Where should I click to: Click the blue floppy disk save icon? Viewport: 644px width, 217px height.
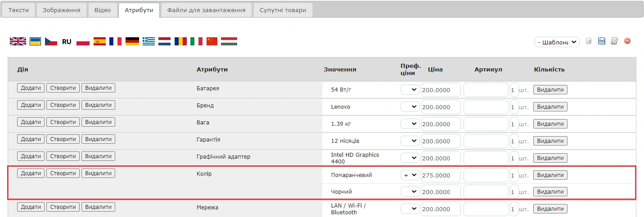point(601,41)
